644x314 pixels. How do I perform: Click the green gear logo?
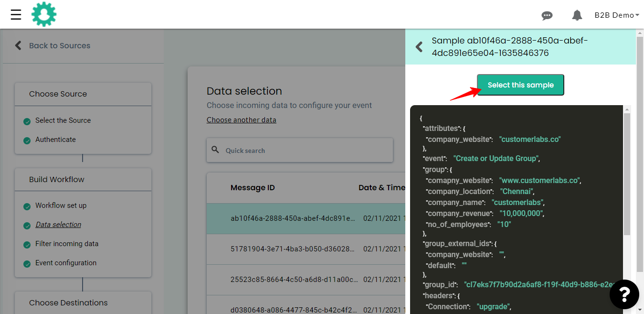(44, 14)
